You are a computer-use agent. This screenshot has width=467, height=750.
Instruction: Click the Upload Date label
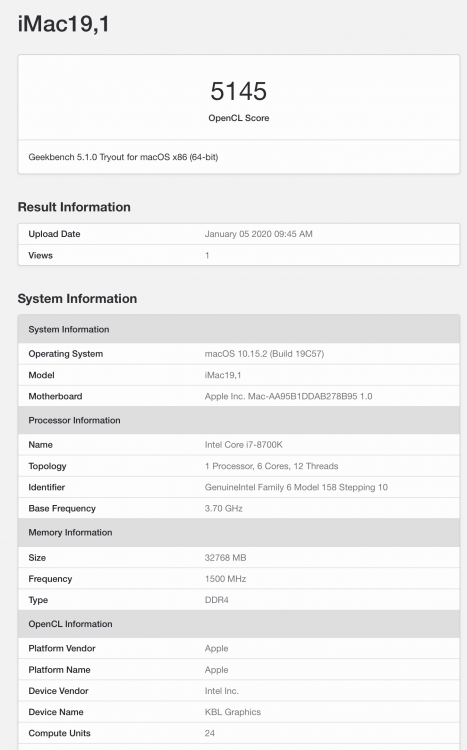pyautogui.click(x=54, y=234)
